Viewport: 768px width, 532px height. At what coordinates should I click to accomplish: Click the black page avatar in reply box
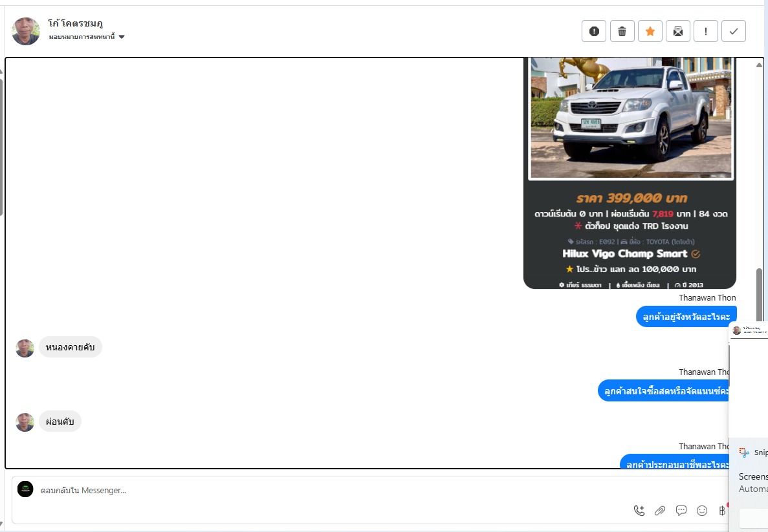25,489
